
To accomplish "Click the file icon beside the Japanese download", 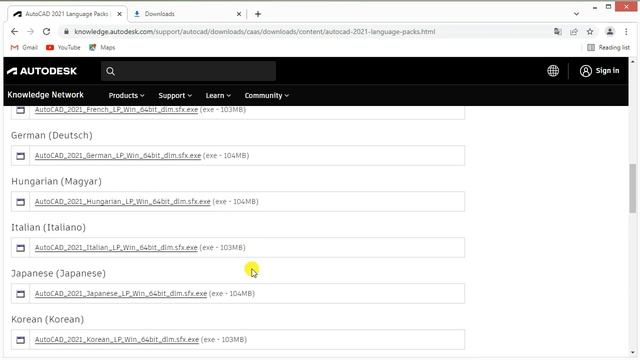I will point(20,294).
